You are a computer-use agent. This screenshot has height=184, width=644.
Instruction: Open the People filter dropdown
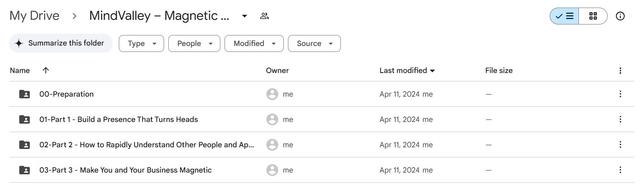pos(194,43)
